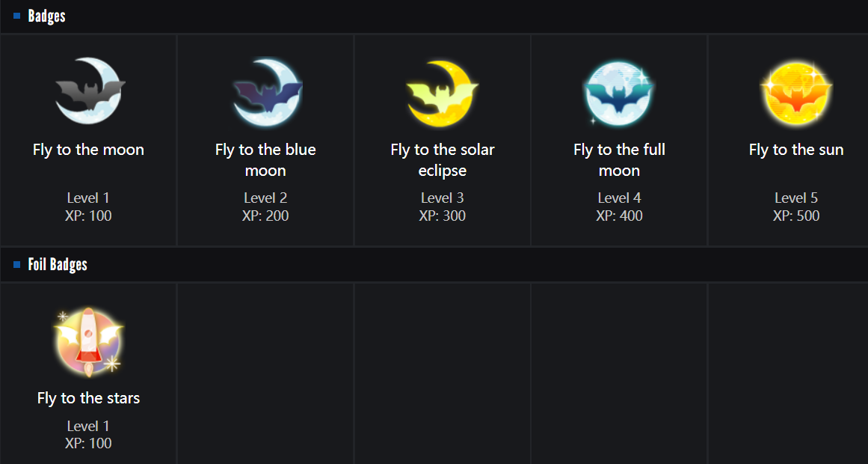Select 'Fly to the stars' foil title
The image size is (868, 464).
coord(88,398)
